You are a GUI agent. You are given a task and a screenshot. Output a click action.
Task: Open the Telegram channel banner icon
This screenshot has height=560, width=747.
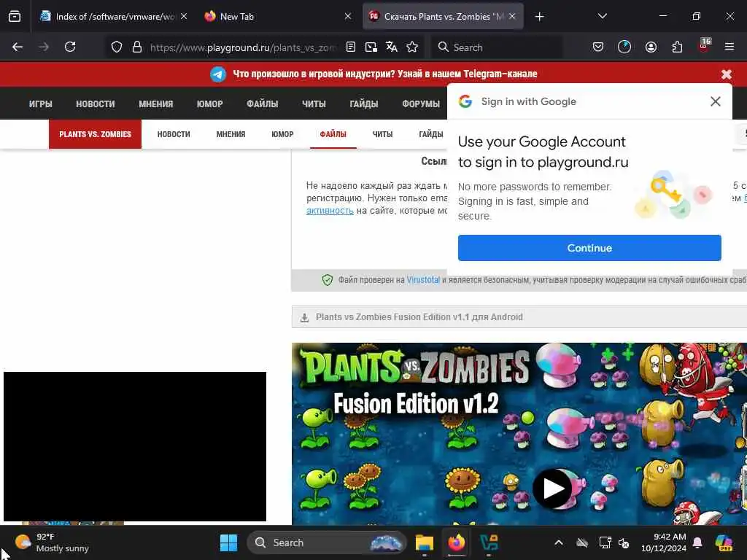[218, 74]
